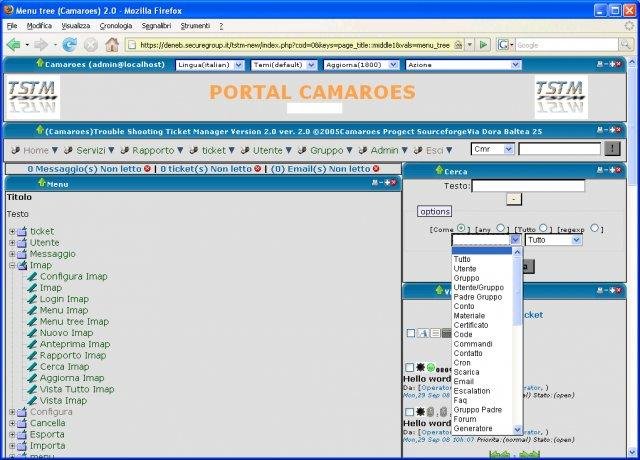640x460 pixels.
Task: Open the Firefox Segnalibri menu
Action: coord(156,26)
